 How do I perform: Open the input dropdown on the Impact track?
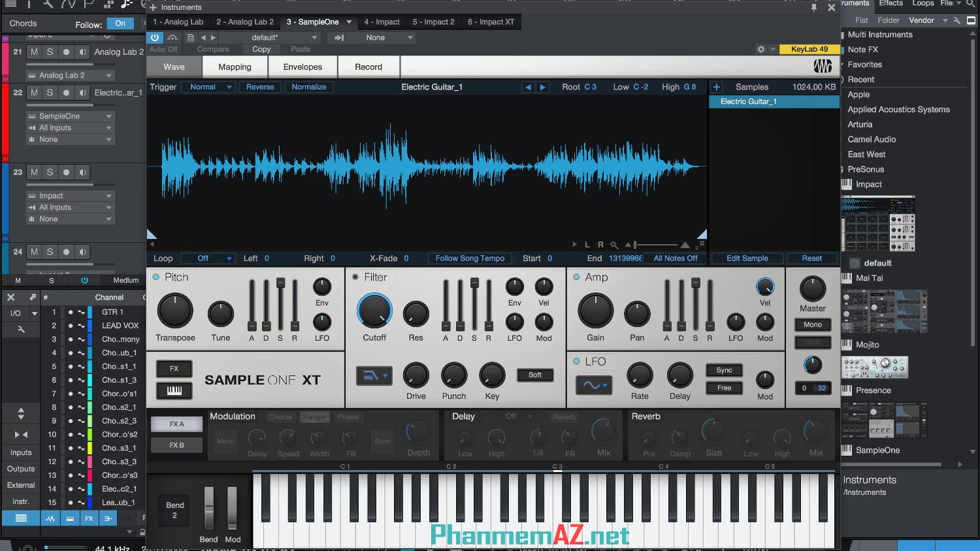click(x=69, y=207)
